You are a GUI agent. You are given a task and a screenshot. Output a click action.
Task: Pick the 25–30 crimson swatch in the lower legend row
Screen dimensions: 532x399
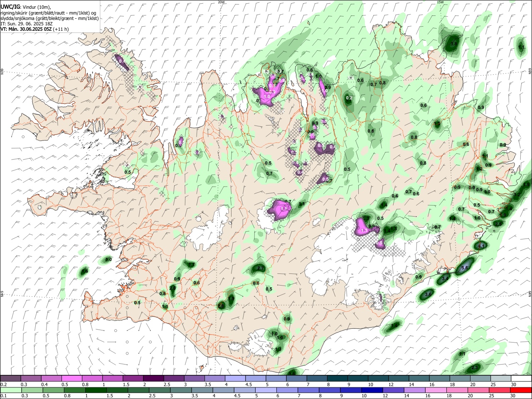[x=499, y=390]
